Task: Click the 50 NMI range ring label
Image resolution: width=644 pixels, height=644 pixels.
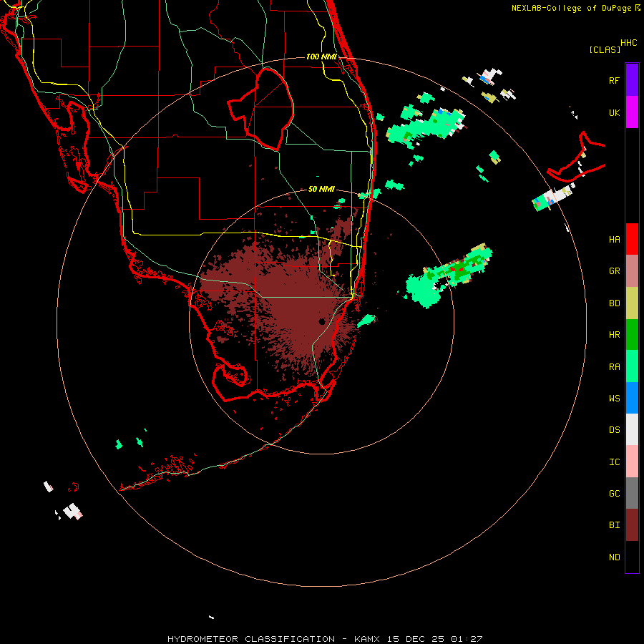Action: (321, 189)
